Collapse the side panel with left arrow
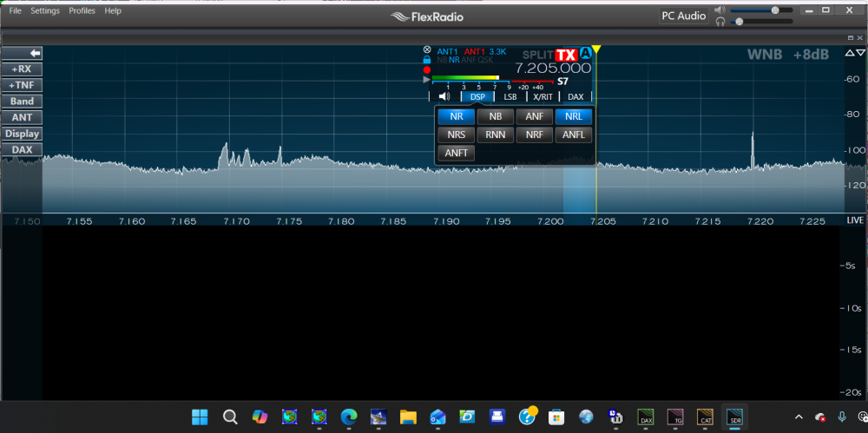 [x=22, y=53]
